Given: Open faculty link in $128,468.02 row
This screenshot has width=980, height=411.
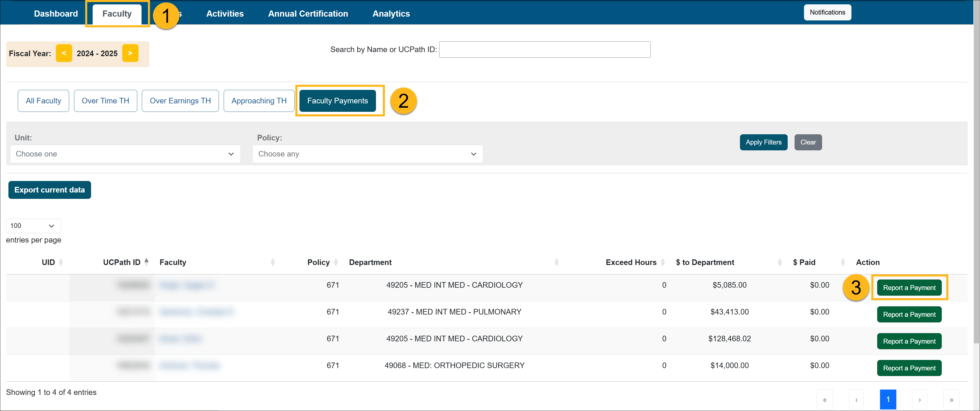Looking at the screenshot, I should point(180,339).
